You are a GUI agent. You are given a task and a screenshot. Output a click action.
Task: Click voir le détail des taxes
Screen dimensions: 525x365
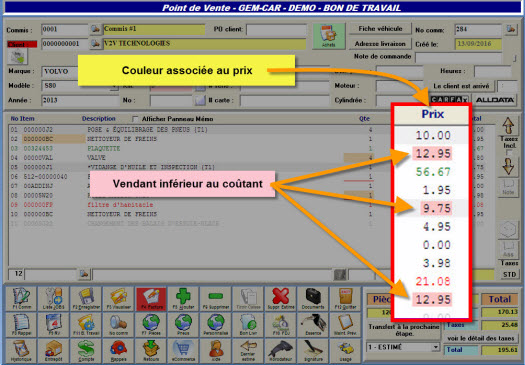[480, 338]
